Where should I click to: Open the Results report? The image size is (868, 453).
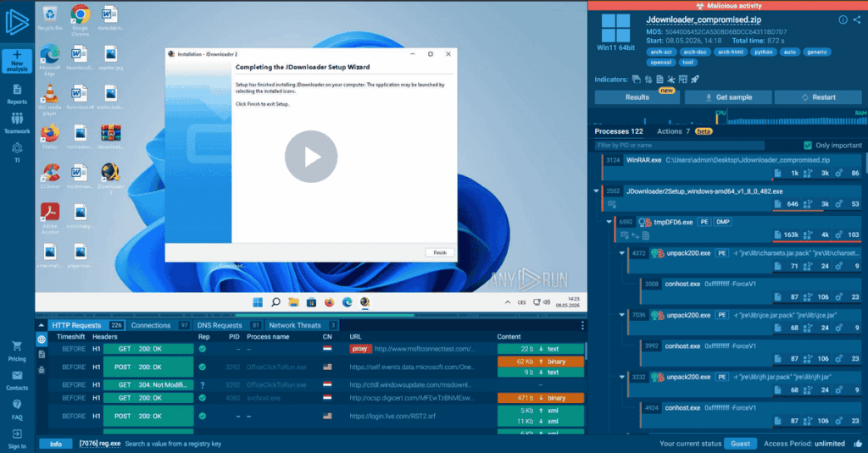pos(637,97)
